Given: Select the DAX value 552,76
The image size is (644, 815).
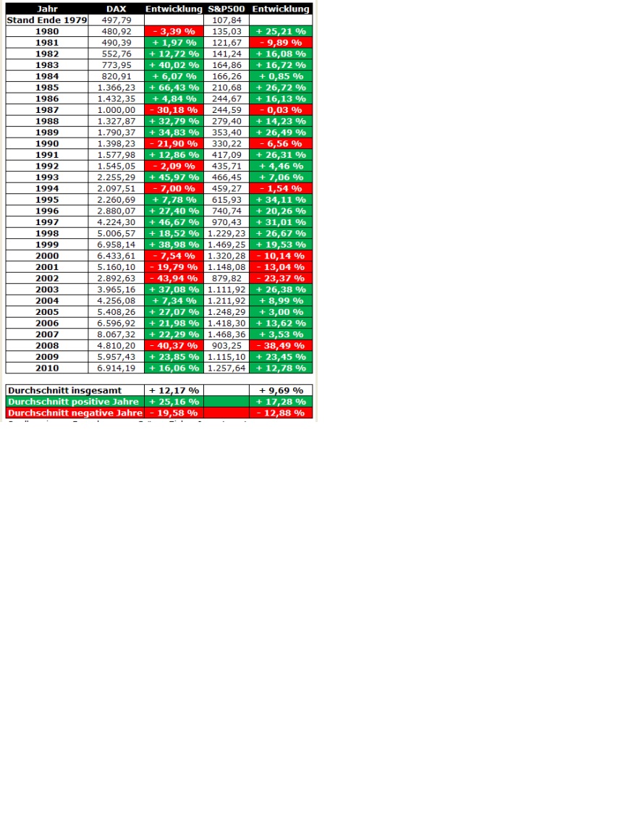Looking at the screenshot, I should point(116,54).
